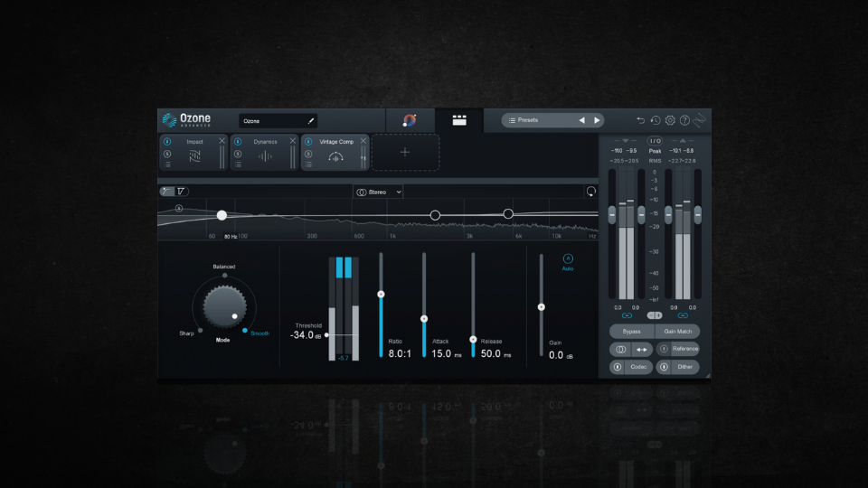Open the Dynamics module preset list icon

point(238,164)
